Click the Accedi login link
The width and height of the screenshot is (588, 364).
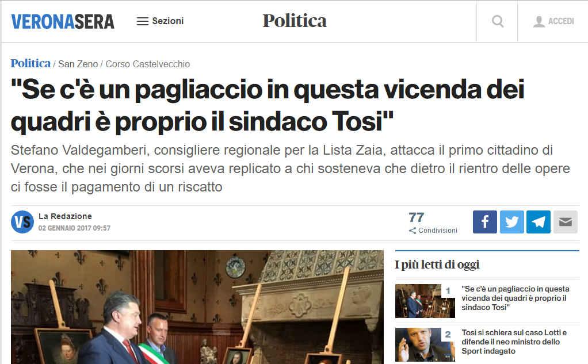[x=561, y=21]
